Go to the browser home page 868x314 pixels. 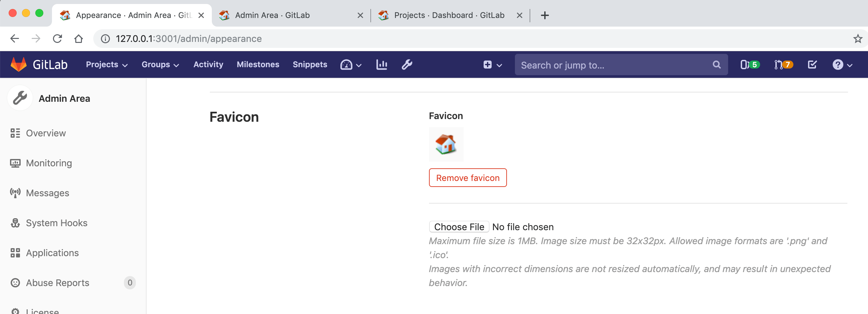point(79,39)
